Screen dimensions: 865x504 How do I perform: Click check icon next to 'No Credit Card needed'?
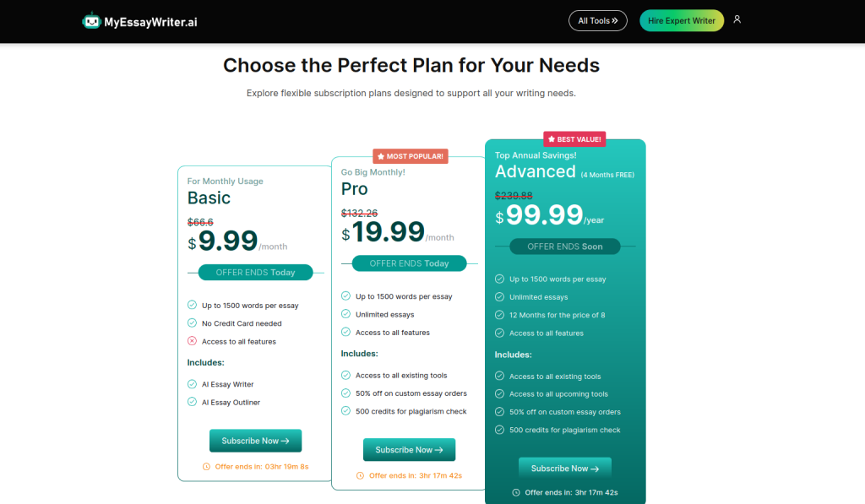192,322
